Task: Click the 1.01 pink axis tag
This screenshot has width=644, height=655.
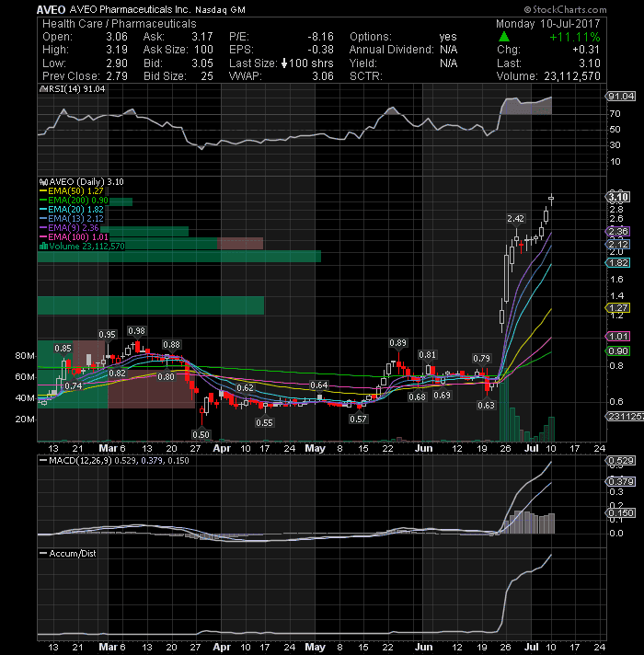Action: 617,337
